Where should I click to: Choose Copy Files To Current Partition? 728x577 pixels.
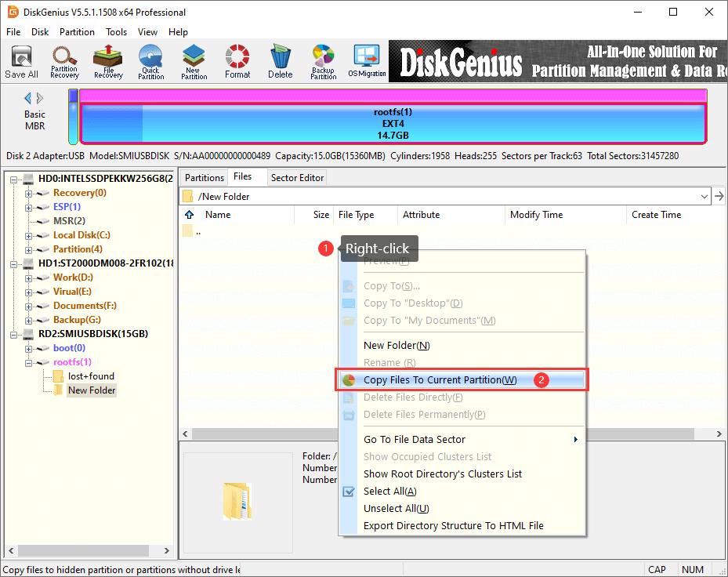pos(462,380)
